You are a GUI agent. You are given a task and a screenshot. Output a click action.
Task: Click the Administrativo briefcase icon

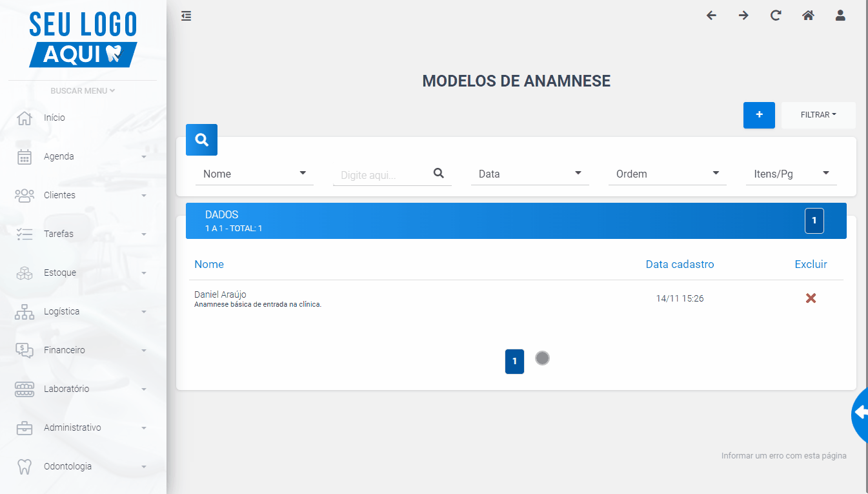tap(25, 427)
